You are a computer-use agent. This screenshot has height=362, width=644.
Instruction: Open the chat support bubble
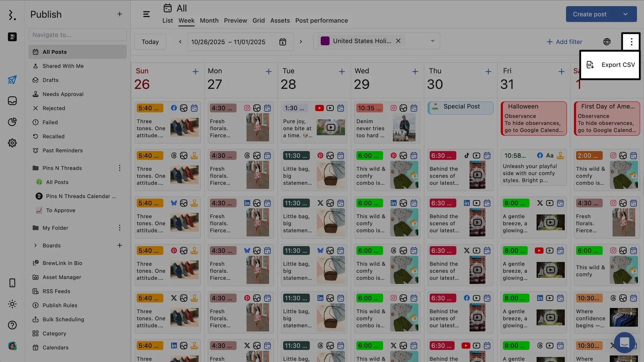tap(624, 342)
